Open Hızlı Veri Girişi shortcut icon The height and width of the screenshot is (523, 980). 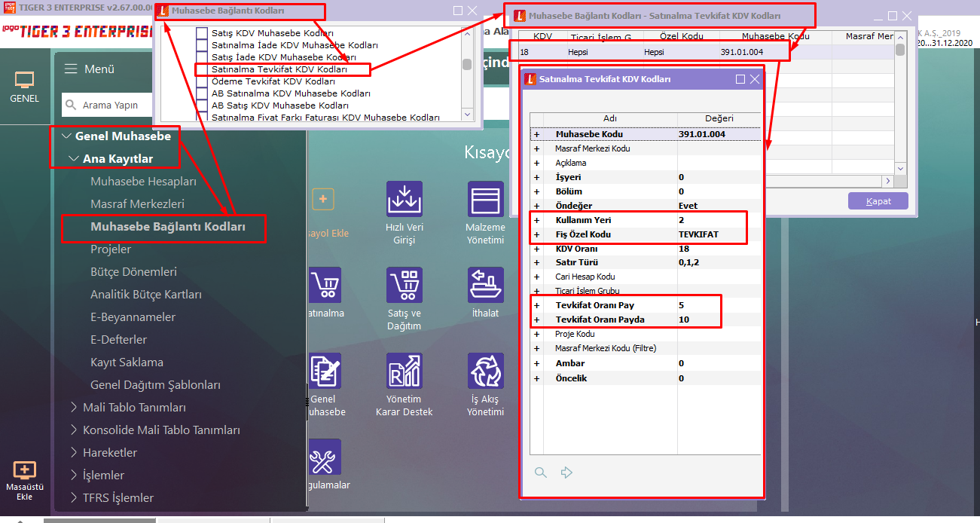pos(405,199)
